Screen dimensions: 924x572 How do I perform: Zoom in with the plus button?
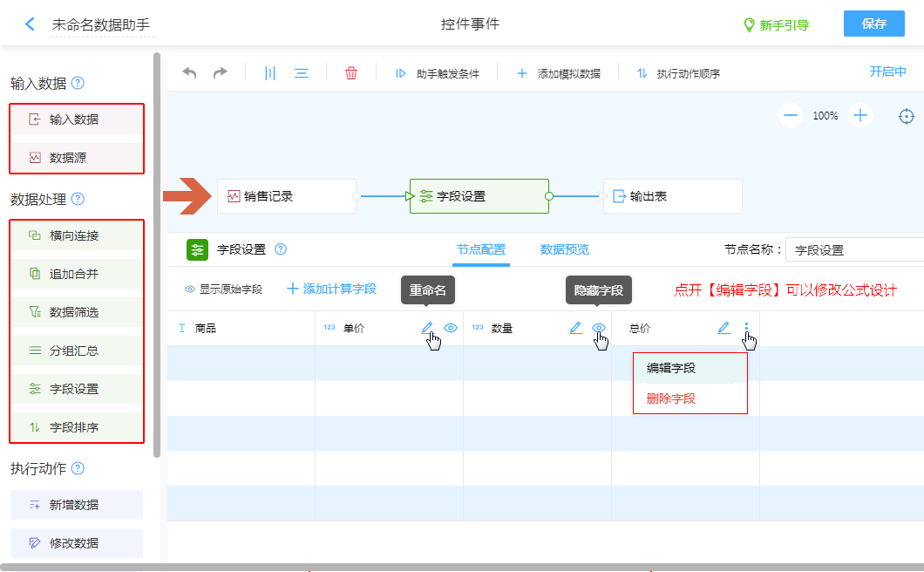tap(860, 115)
